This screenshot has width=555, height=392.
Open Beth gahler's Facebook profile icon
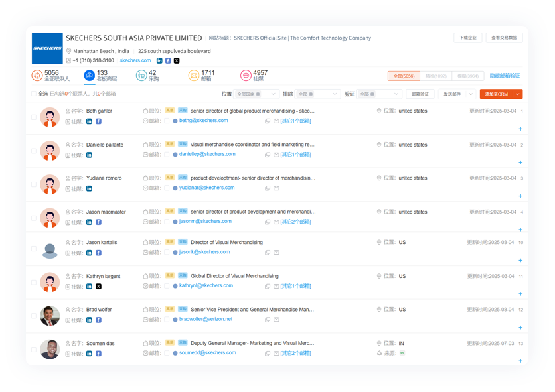[98, 121]
